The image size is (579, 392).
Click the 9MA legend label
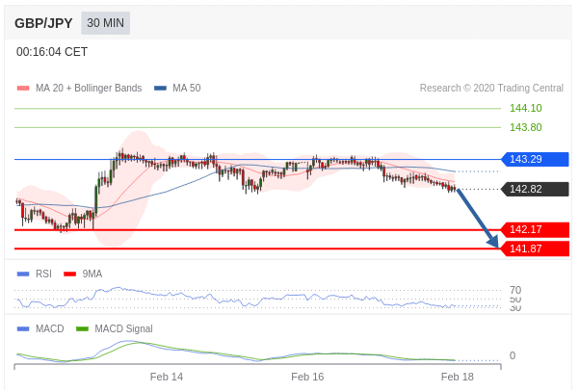[92, 274]
